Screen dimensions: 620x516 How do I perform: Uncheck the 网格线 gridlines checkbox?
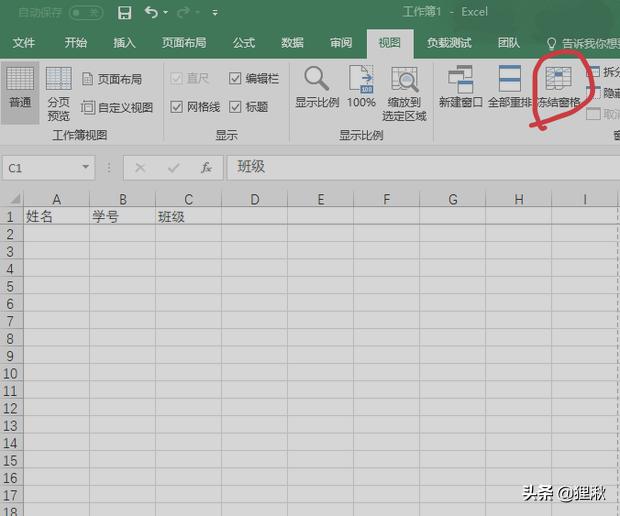[176, 107]
